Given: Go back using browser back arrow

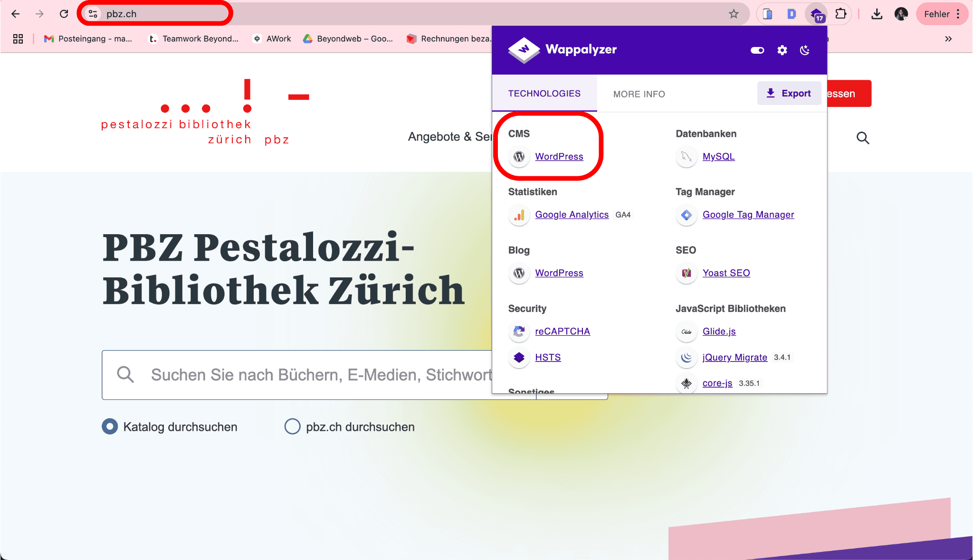Looking at the screenshot, I should (15, 14).
